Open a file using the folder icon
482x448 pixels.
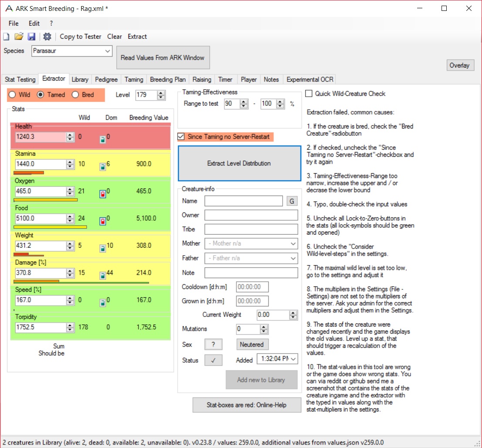19,37
